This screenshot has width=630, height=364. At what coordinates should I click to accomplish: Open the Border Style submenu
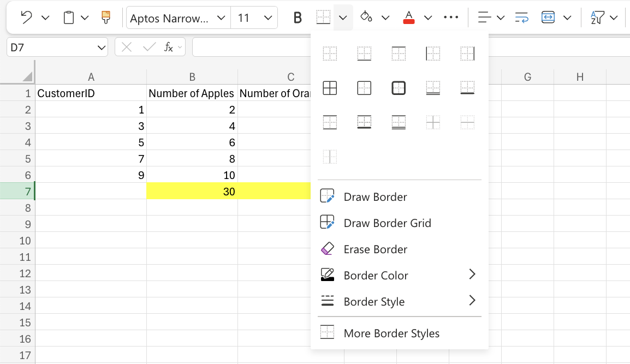(x=374, y=301)
